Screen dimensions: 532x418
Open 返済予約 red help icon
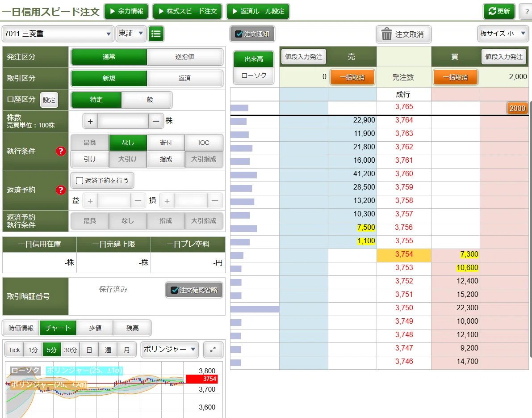(x=61, y=190)
